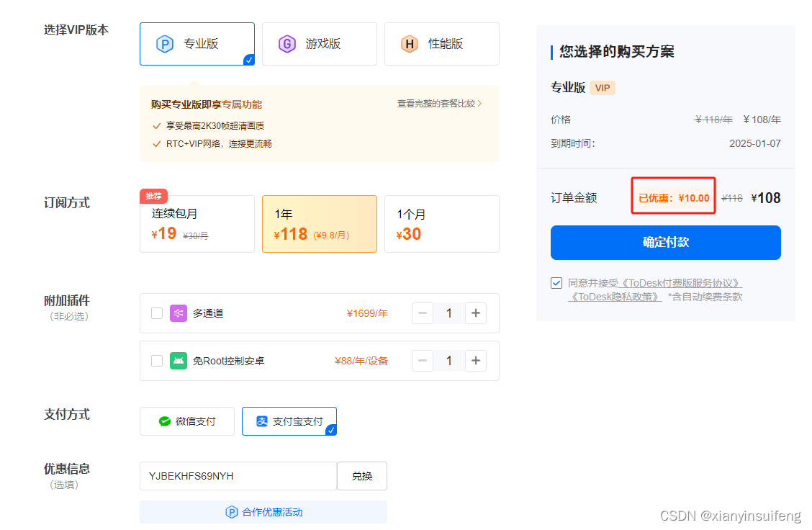Viewport: 812px width, 530px height.
Task: Click the purple 多通道 plugin icon
Action: (178, 313)
